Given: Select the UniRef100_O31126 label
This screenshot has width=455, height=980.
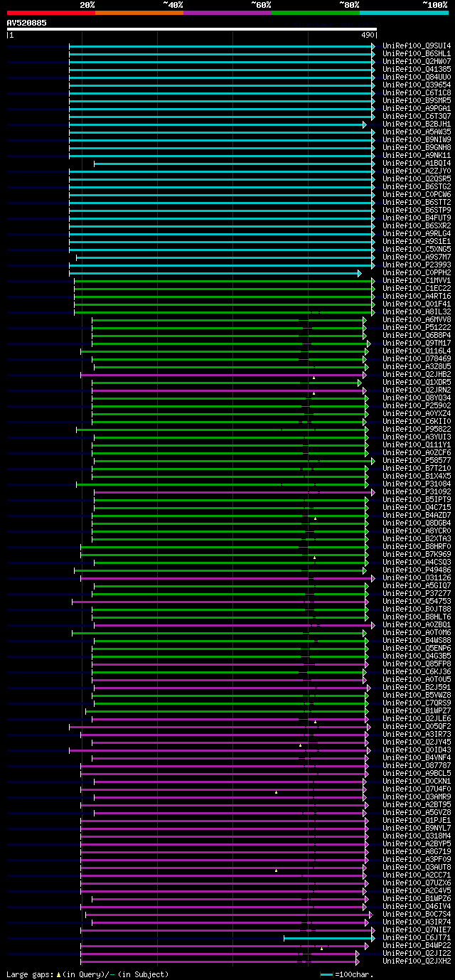Looking at the screenshot, I should tap(417, 577).
